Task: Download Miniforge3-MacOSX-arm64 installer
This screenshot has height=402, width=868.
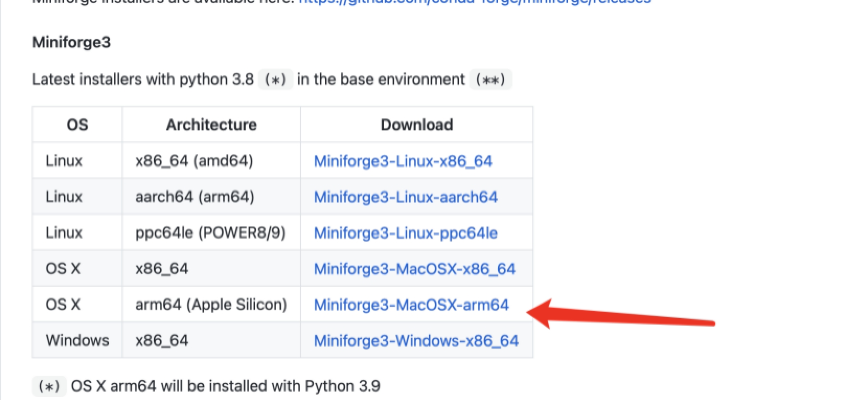Action: 411,305
